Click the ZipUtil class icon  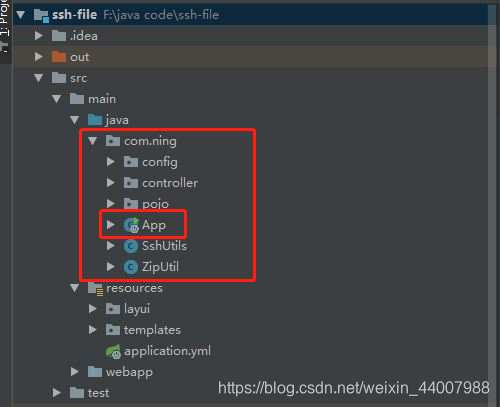click(131, 267)
